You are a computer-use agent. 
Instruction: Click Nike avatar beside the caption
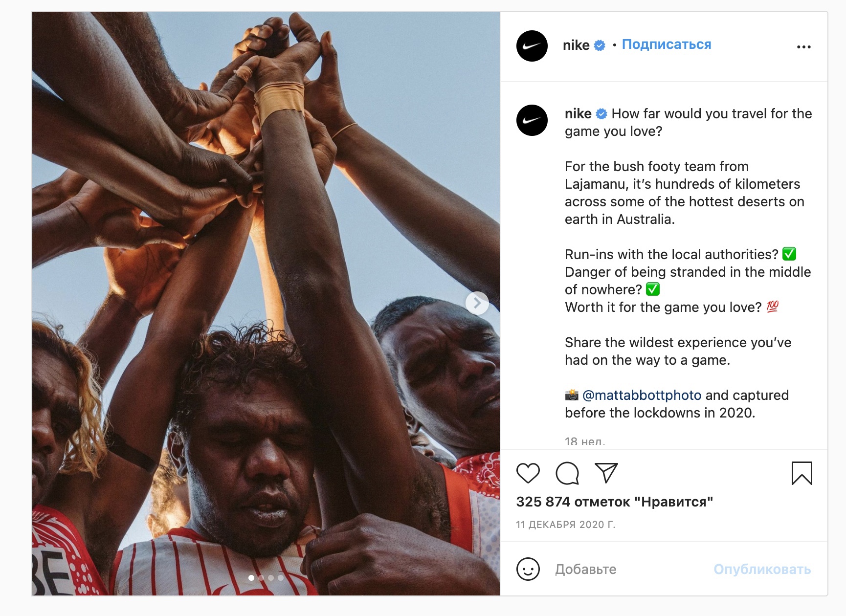(532, 120)
